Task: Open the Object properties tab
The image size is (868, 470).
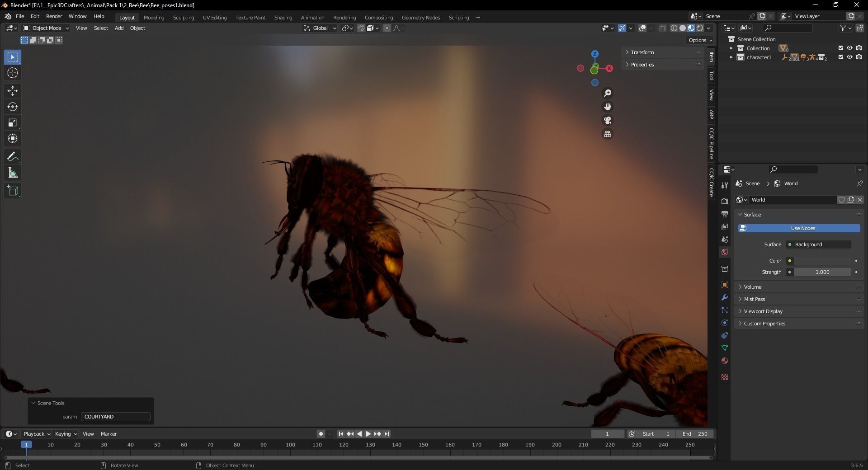Action: pyautogui.click(x=725, y=285)
